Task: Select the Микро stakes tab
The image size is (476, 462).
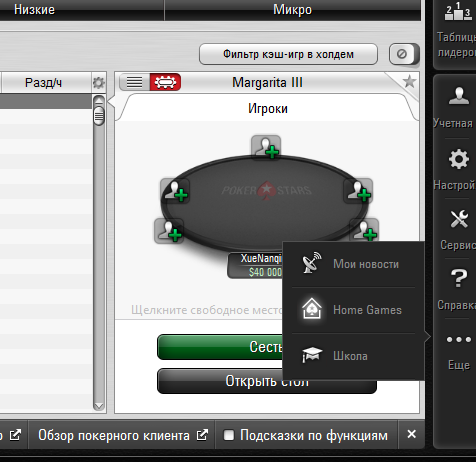Action: (x=293, y=10)
